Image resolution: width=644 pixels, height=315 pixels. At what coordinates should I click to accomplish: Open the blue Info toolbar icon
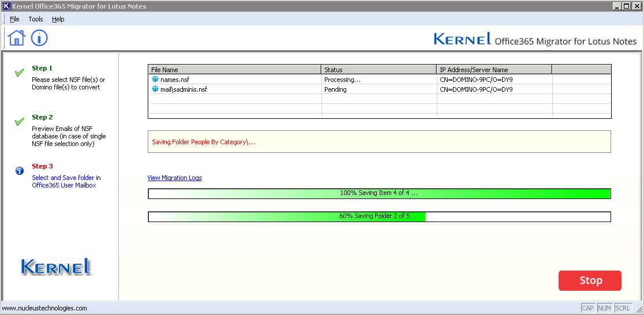click(x=39, y=38)
